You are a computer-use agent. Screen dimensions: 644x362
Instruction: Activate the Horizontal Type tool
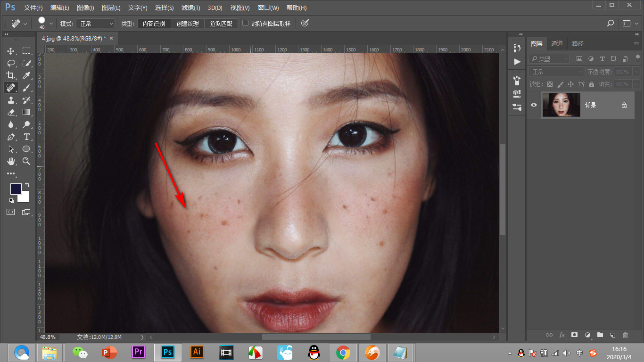pos(26,137)
